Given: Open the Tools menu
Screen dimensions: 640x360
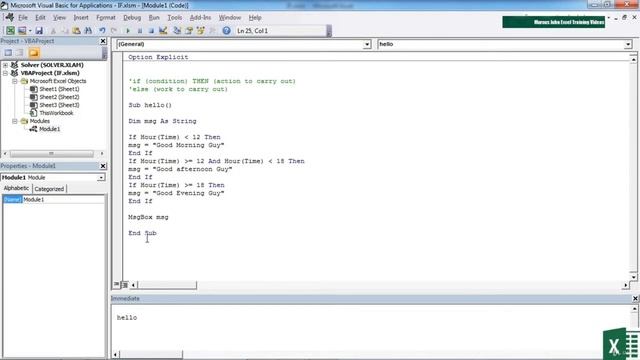Looking at the screenshot, I should click(174, 18).
